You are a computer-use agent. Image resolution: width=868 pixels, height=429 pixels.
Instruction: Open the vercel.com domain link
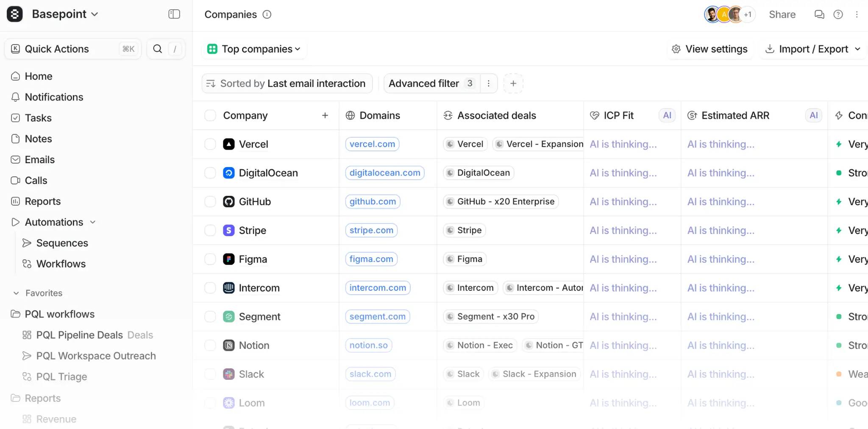pyautogui.click(x=372, y=144)
